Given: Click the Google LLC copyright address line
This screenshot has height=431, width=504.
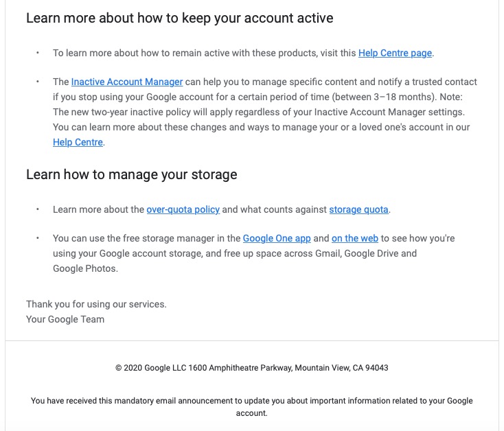Looking at the screenshot, I should pos(251,368).
